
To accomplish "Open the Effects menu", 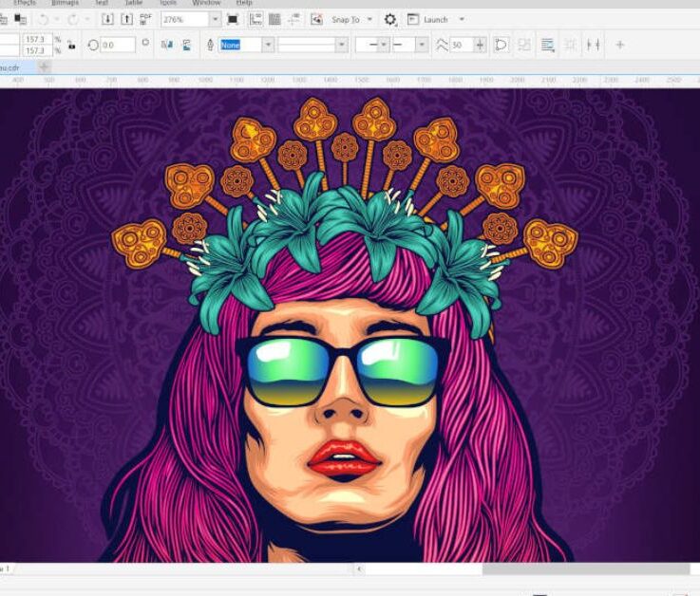I will pos(25,3).
